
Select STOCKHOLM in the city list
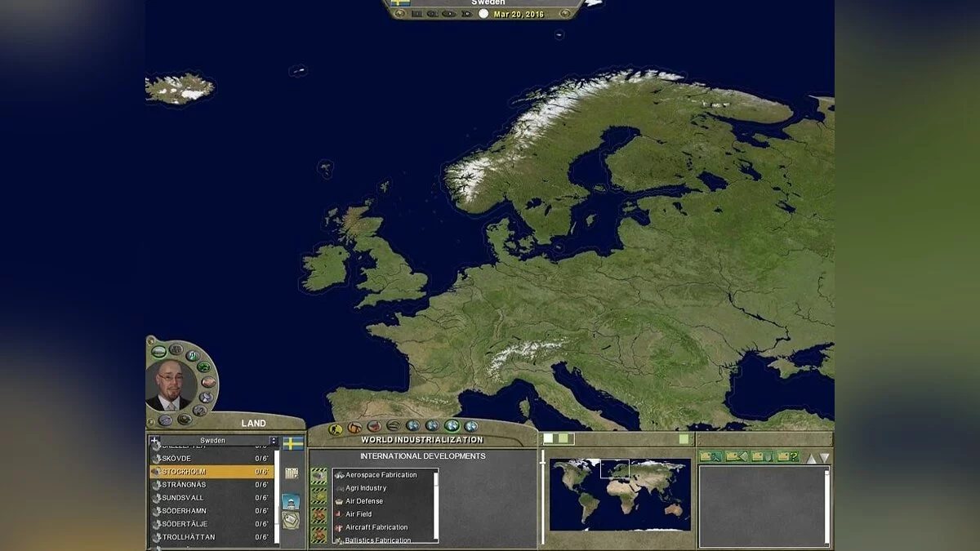[212, 472]
